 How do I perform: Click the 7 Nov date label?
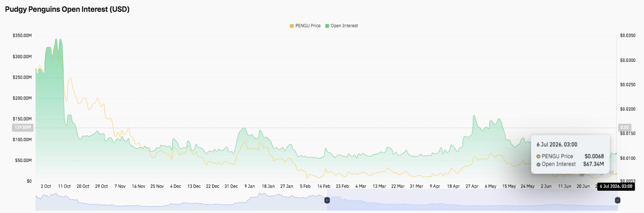120,187
